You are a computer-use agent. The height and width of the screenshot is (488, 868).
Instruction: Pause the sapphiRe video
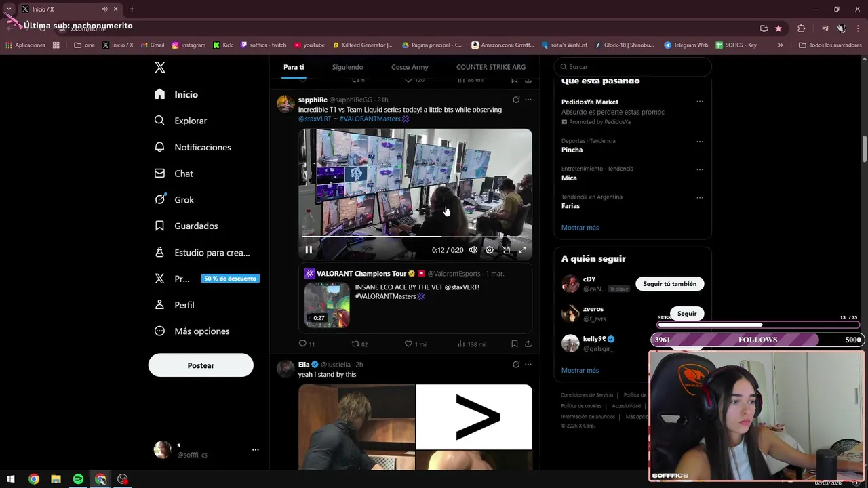click(x=309, y=250)
